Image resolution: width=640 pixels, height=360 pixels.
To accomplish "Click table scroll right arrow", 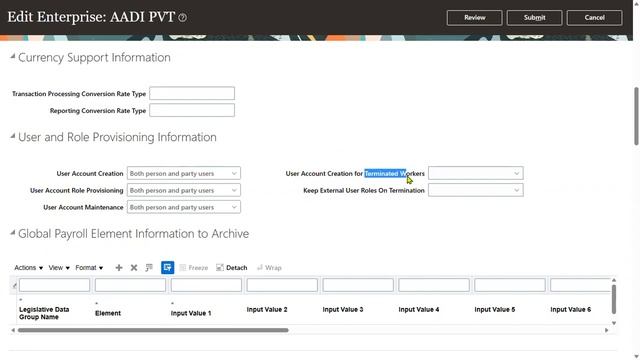I will tap(607, 330).
